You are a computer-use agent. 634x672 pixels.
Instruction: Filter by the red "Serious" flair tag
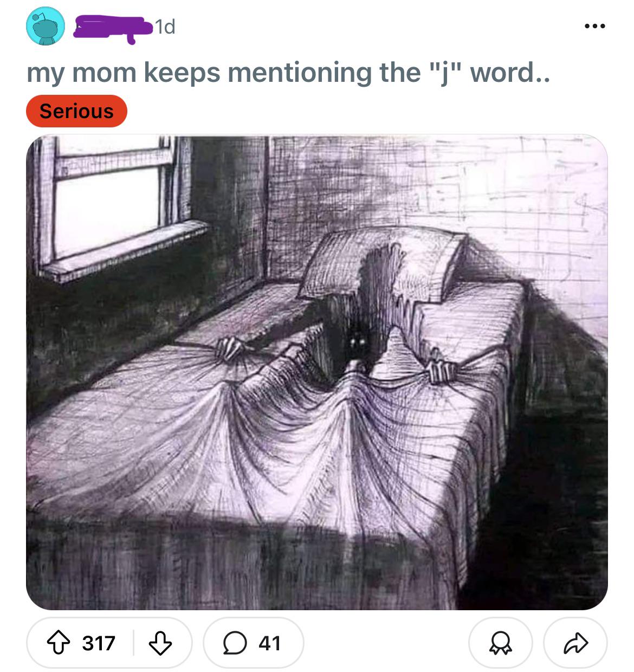coord(76,112)
